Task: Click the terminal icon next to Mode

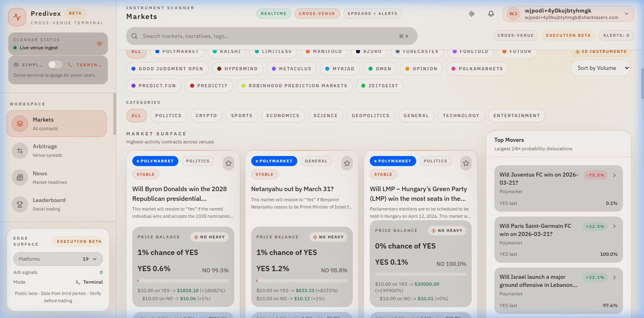Action: [78, 282]
